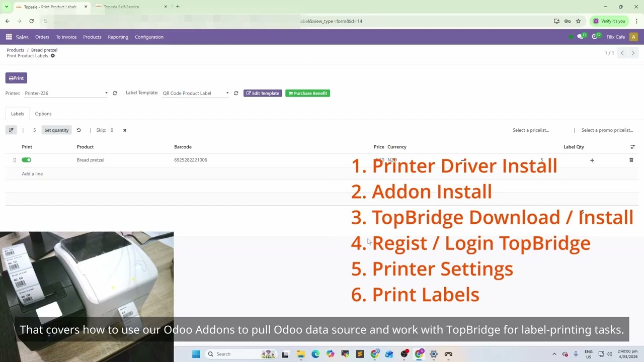Image resolution: width=644 pixels, height=362 pixels.
Task: Select the Bread pretzel product cell
Action: tap(91, 160)
